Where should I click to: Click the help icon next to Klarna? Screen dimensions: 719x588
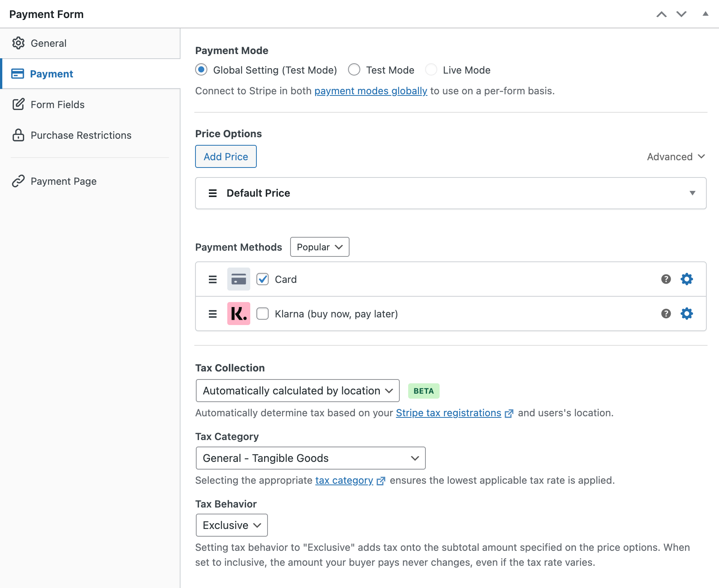pyautogui.click(x=666, y=314)
